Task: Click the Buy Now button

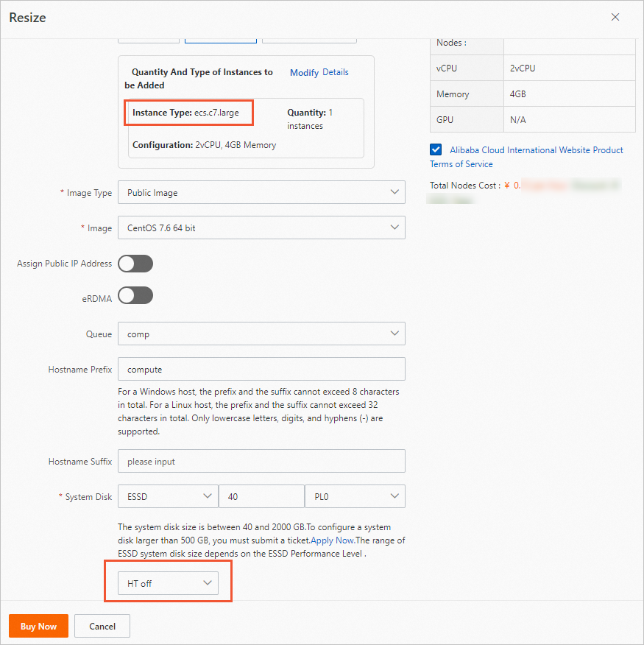Action: pyautogui.click(x=38, y=626)
